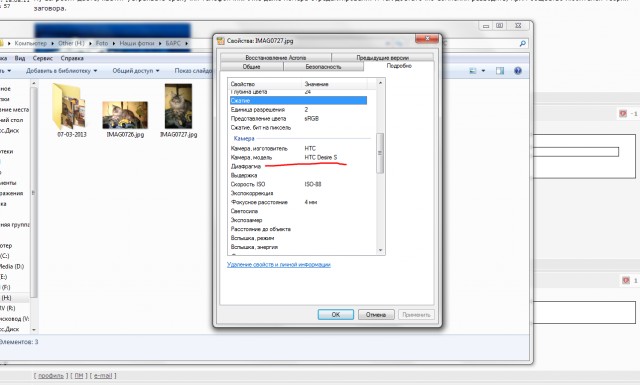Open the remove properties and personal information link
Image resolution: width=640 pixels, height=385 pixels.
click(x=279, y=265)
